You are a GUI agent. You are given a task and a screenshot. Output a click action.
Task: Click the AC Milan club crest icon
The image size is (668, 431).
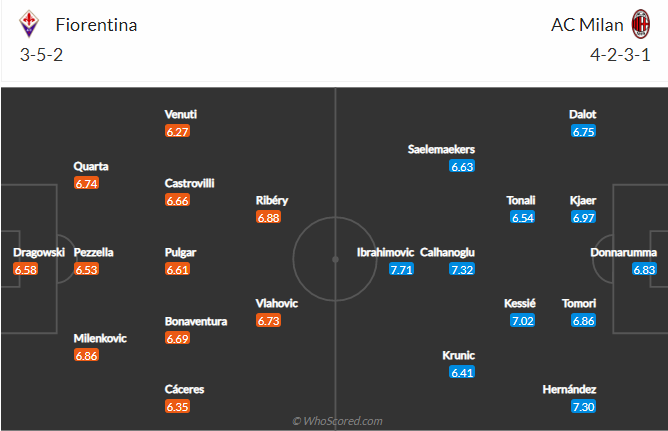click(x=640, y=24)
